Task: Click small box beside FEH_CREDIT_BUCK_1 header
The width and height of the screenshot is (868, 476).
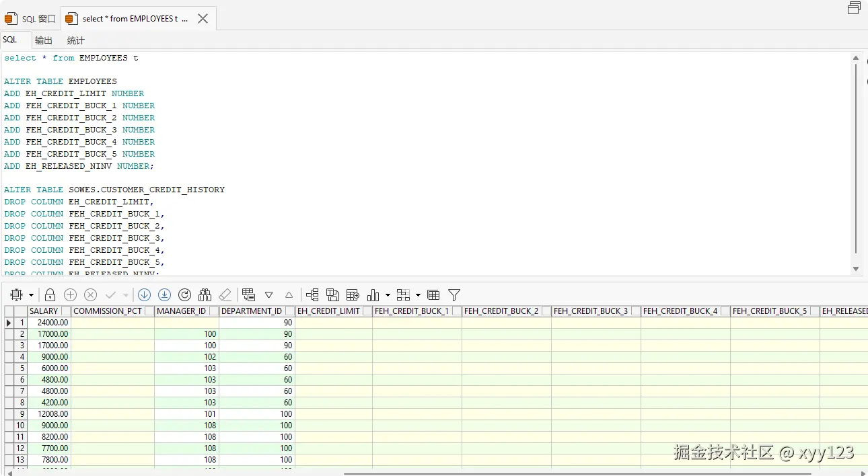Action: coord(456,311)
